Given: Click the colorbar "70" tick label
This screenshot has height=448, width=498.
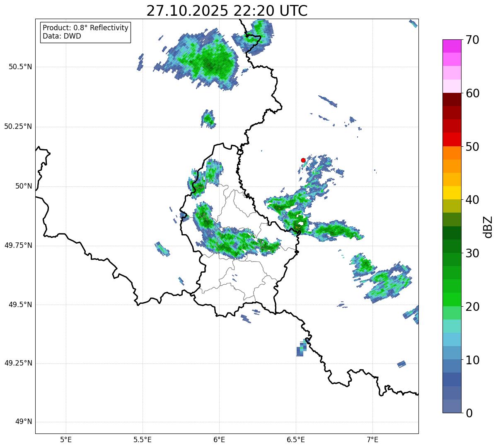Looking at the screenshot, I should 472,40.
